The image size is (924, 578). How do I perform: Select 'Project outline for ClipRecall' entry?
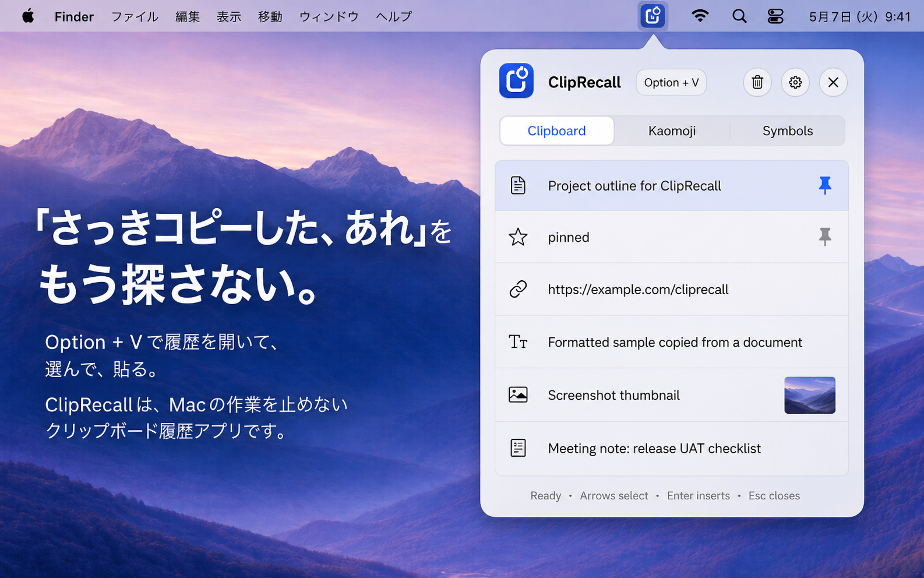[672, 185]
